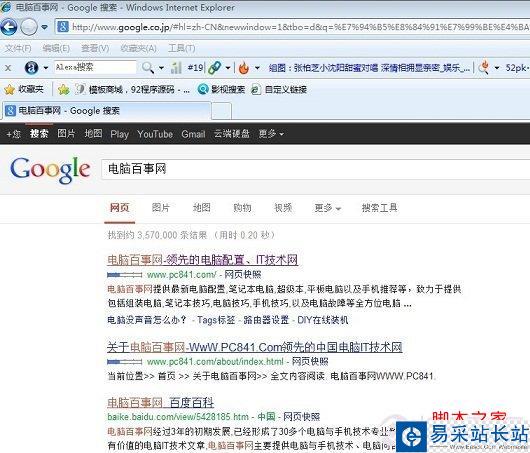Open Play in Google black bar
Viewport: 530px width, 453px height.
[x=120, y=134]
